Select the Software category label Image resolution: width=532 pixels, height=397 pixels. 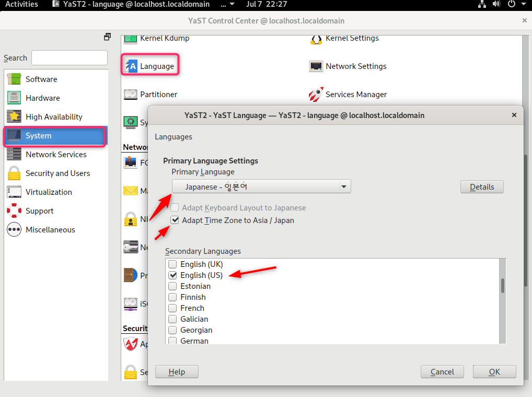pos(41,79)
